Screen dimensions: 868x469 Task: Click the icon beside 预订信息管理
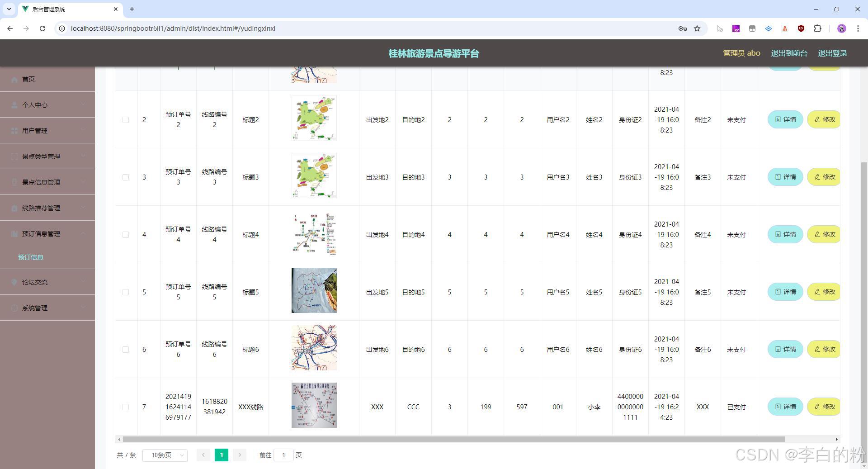pos(14,234)
